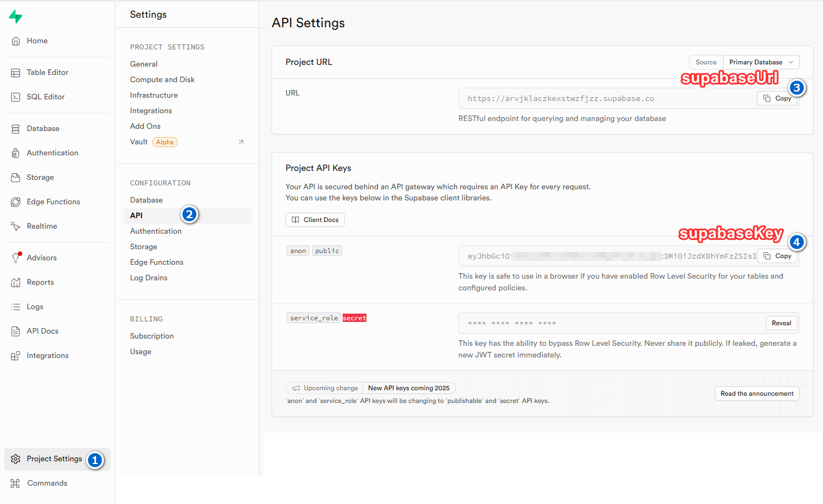Go to Edge Functions in main sidebar
This screenshot has width=823, height=504.
click(53, 201)
